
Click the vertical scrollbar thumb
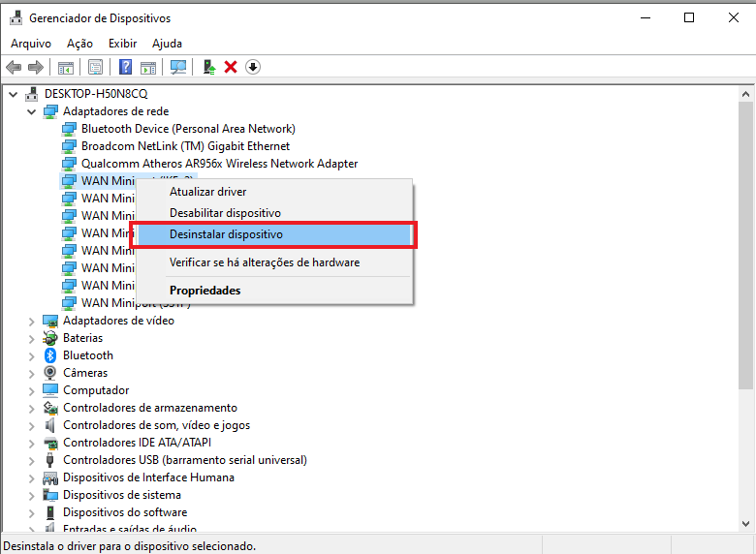tap(745, 245)
